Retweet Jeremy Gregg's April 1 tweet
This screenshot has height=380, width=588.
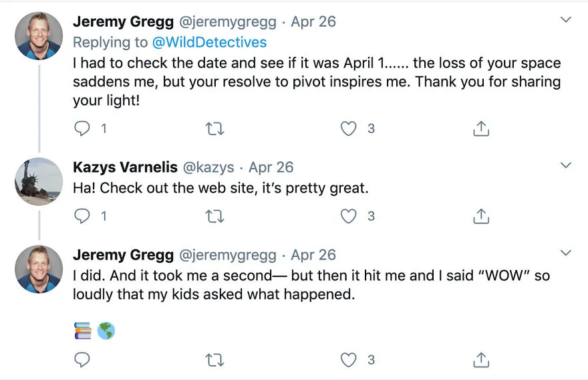coord(215,129)
